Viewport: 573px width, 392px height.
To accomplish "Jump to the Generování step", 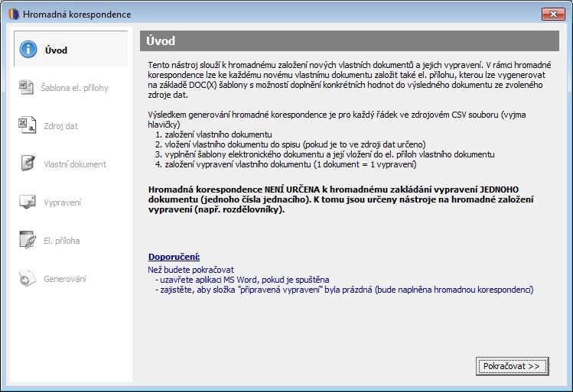I will point(65,279).
